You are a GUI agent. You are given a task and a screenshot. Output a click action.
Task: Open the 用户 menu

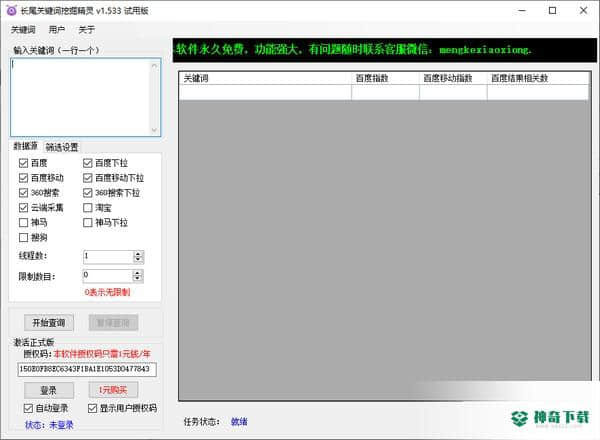coord(57,30)
